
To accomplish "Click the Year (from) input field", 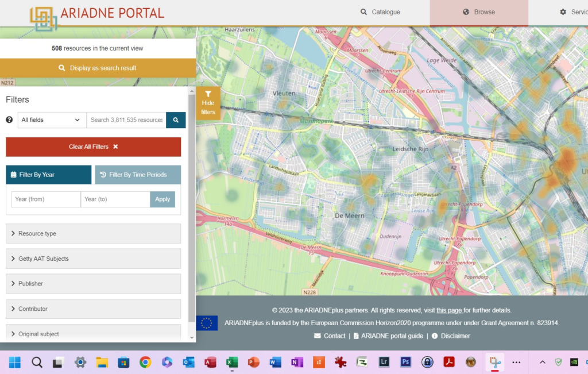I will coord(46,199).
